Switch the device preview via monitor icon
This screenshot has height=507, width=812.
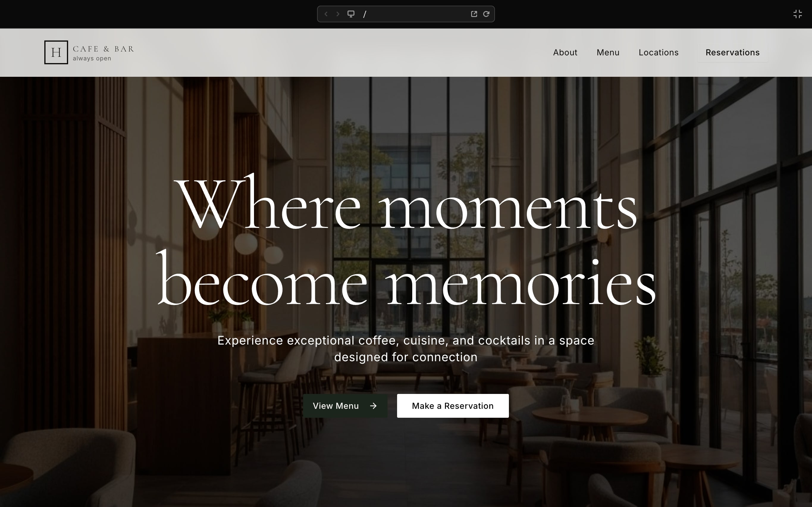point(351,14)
